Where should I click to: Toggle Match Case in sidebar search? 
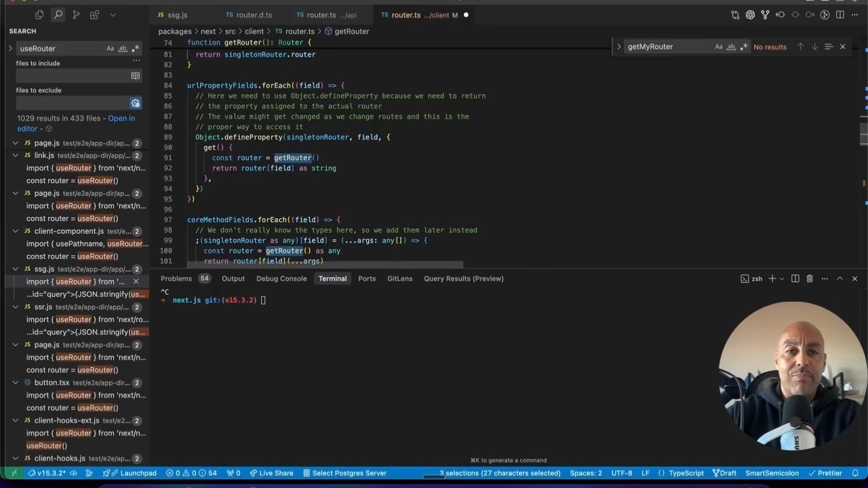111,48
